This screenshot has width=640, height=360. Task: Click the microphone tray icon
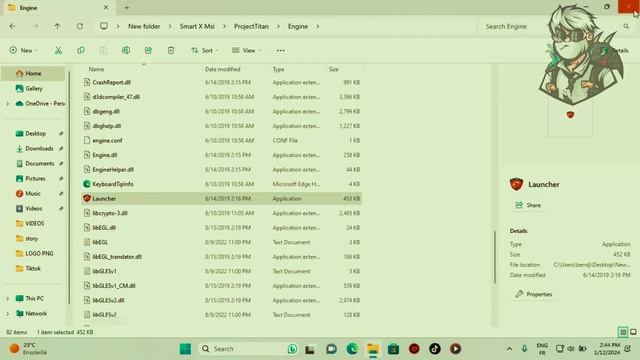tap(524, 349)
